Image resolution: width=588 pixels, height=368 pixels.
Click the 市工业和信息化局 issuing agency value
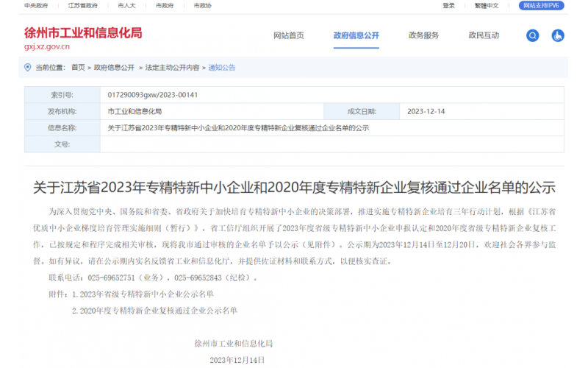135,112
